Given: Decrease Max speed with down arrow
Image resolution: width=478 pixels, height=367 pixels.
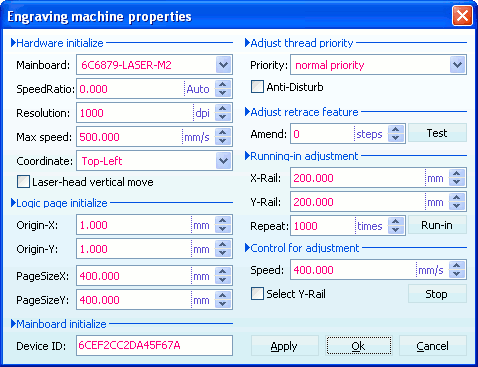Looking at the screenshot, I should pyautogui.click(x=223, y=141).
